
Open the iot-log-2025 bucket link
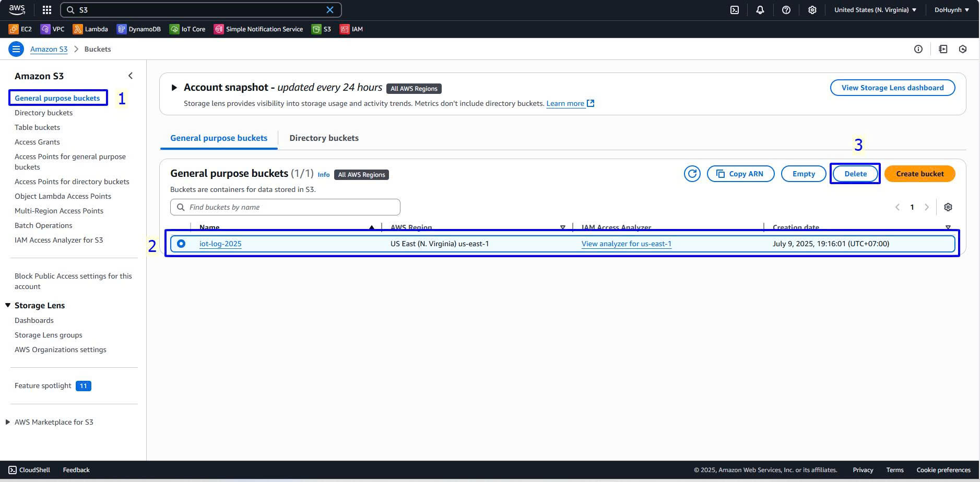coord(220,244)
